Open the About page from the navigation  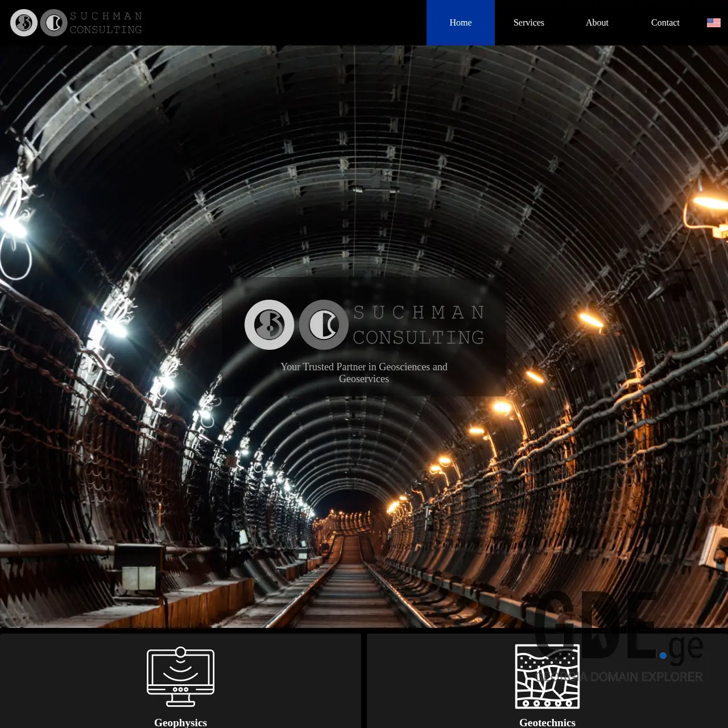pyautogui.click(x=597, y=23)
